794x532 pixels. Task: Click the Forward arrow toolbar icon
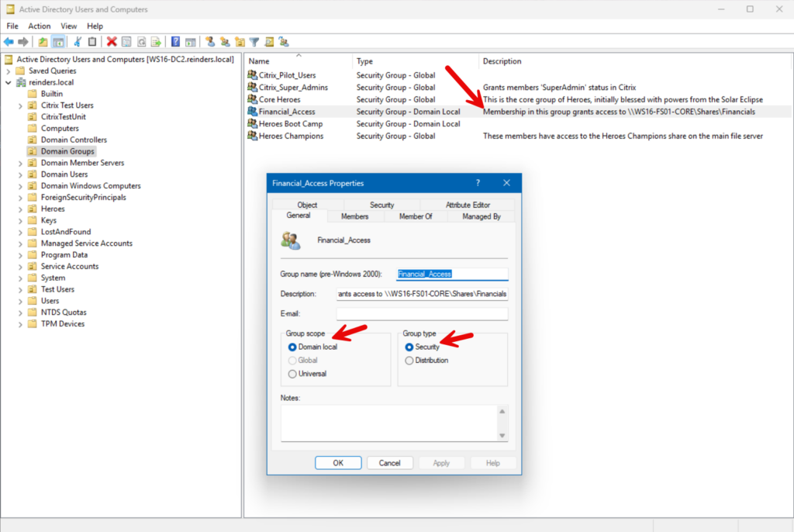pyautogui.click(x=22, y=42)
